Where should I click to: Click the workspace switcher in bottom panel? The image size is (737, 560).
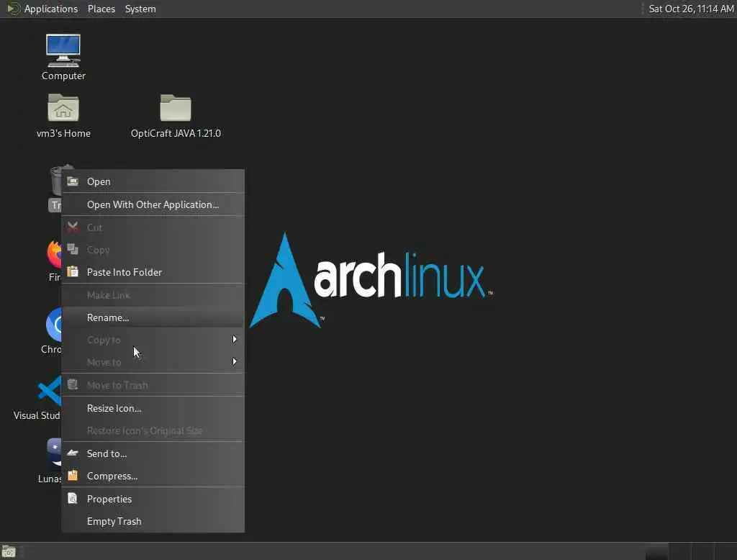691,551
